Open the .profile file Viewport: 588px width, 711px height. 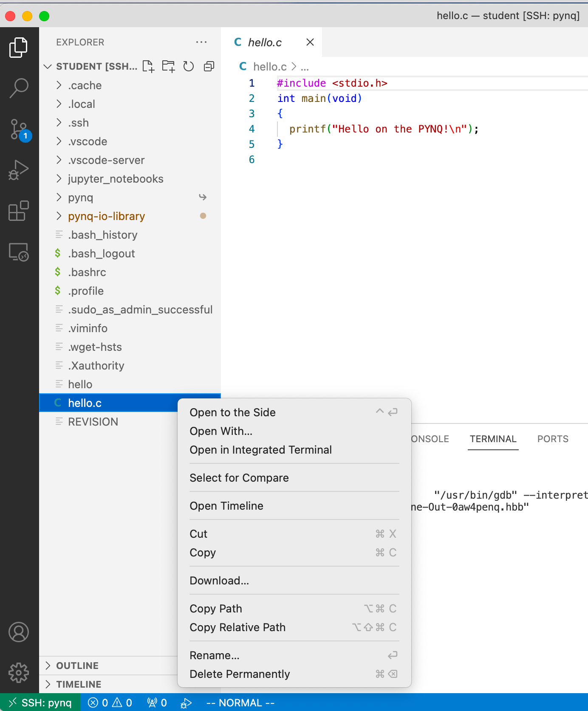(130, 291)
